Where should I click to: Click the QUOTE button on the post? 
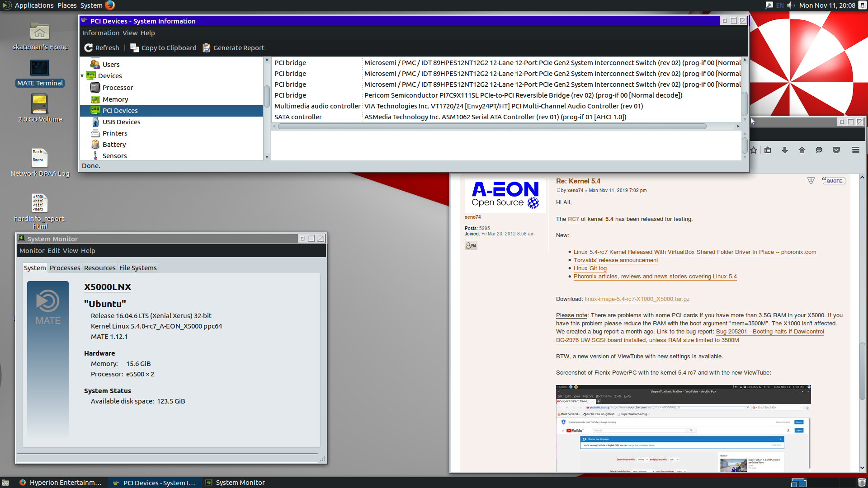833,181
